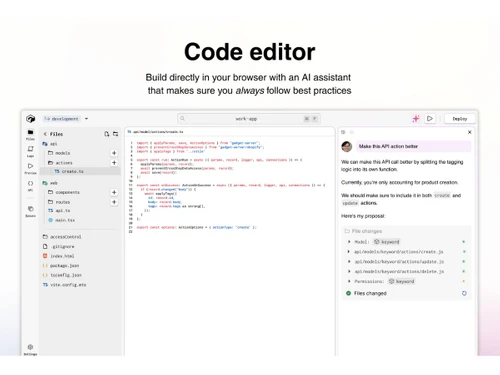Open the Logs sidebar panel
The image size is (500, 375).
(30, 151)
